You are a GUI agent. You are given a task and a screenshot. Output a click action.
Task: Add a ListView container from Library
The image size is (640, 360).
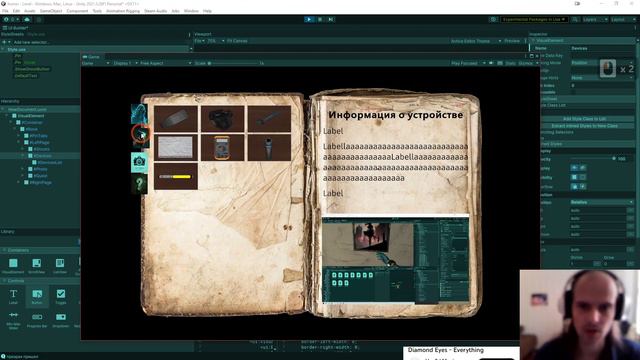click(x=60, y=266)
